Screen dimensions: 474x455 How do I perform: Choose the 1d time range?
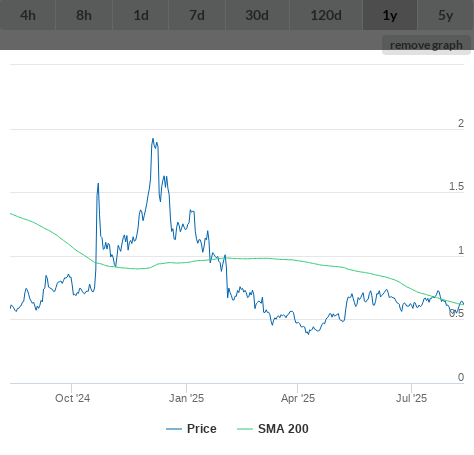[x=141, y=15]
